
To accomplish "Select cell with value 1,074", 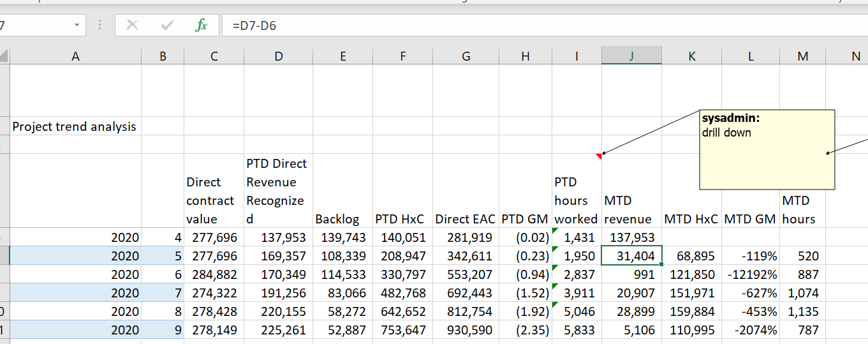I will coord(802,292).
